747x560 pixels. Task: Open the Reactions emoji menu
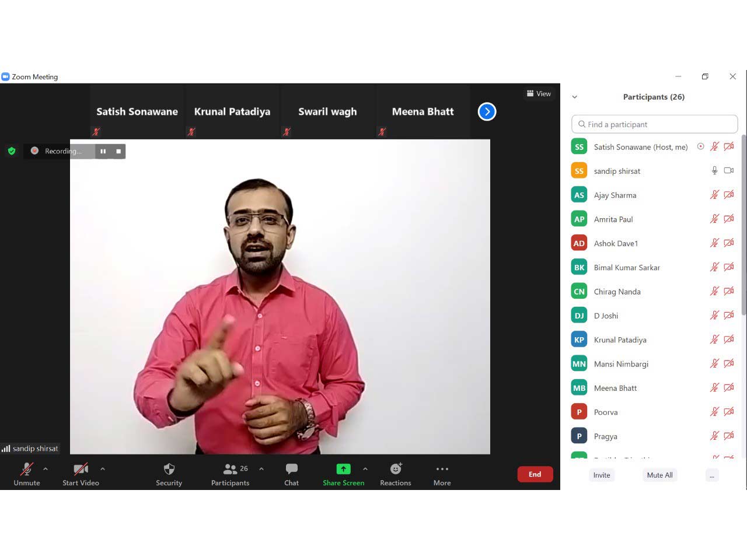[x=396, y=474]
